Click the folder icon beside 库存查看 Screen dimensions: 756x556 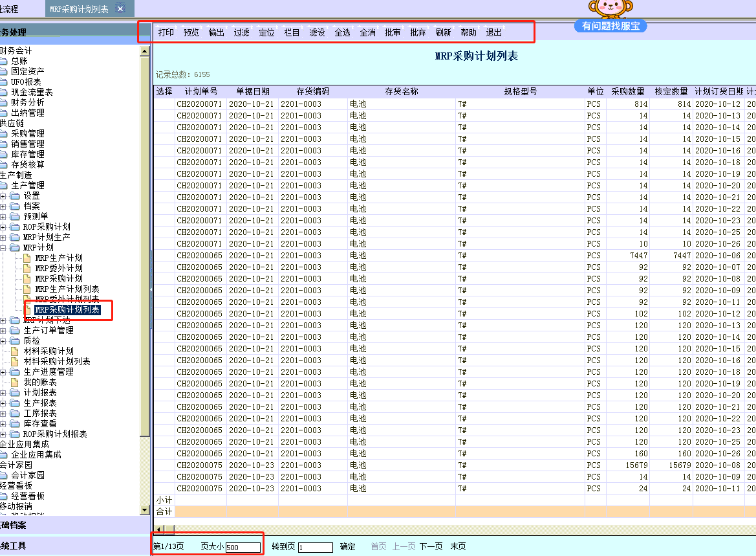(15, 424)
